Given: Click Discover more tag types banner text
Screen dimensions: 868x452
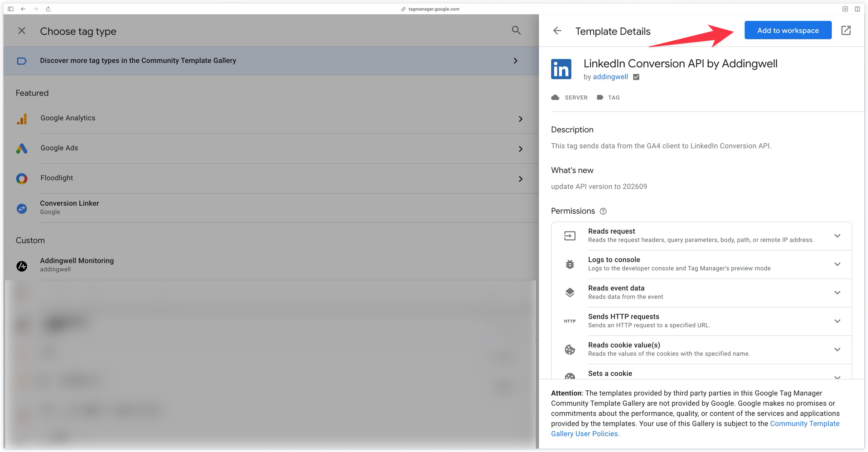Looking at the screenshot, I should coord(138,61).
